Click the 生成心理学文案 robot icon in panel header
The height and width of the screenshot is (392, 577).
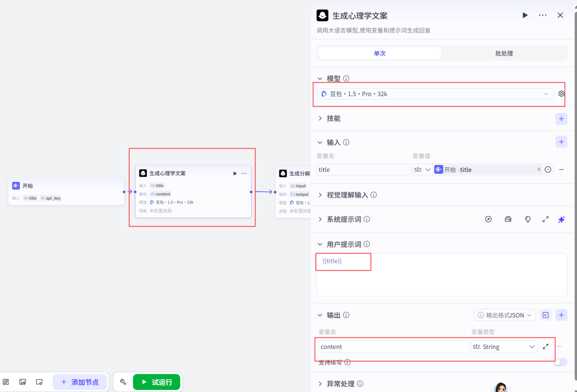point(322,15)
